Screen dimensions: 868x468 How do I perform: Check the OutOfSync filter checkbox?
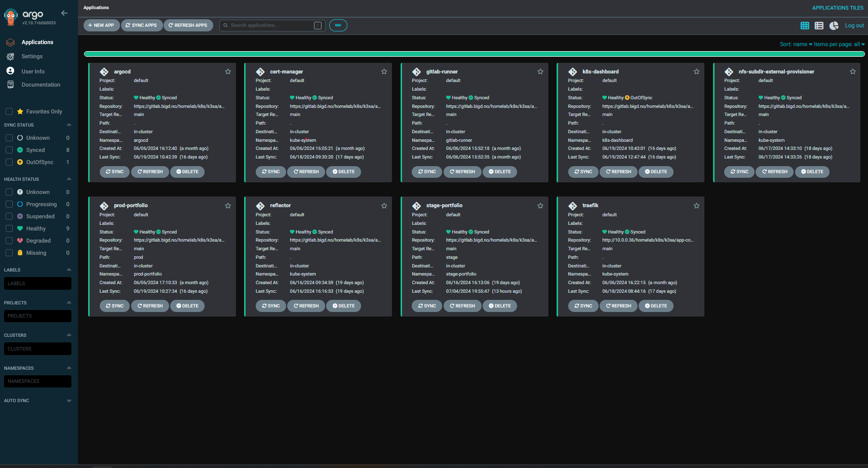[x=9, y=162]
